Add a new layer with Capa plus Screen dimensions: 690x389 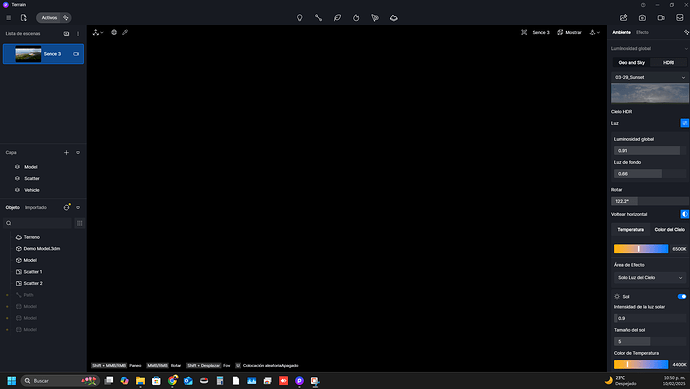(x=66, y=153)
